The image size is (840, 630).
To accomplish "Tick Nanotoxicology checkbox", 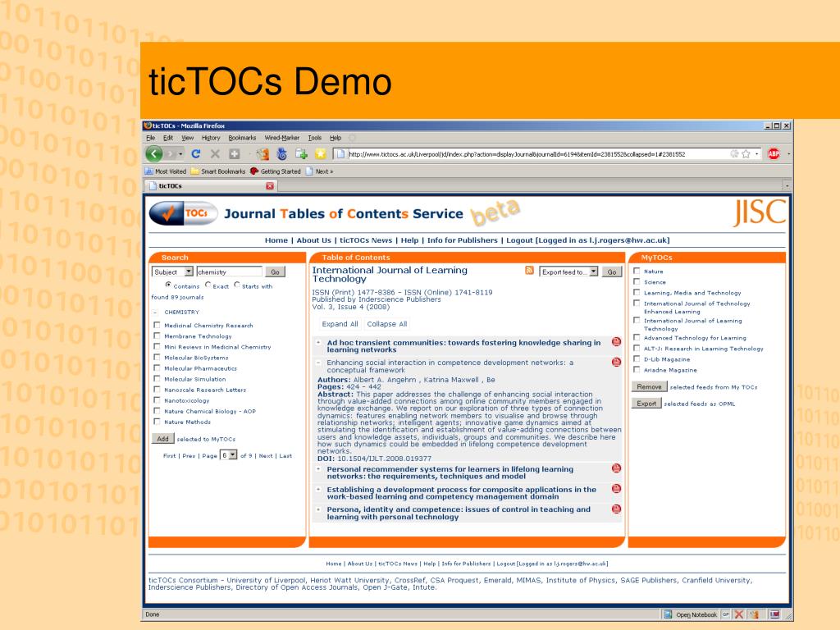I will point(157,399).
